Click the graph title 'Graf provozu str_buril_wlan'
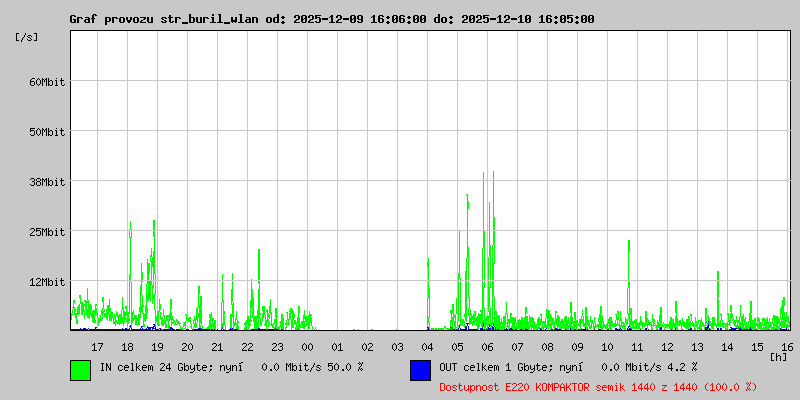This screenshot has height=400, width=800. (x=164, y=19)
